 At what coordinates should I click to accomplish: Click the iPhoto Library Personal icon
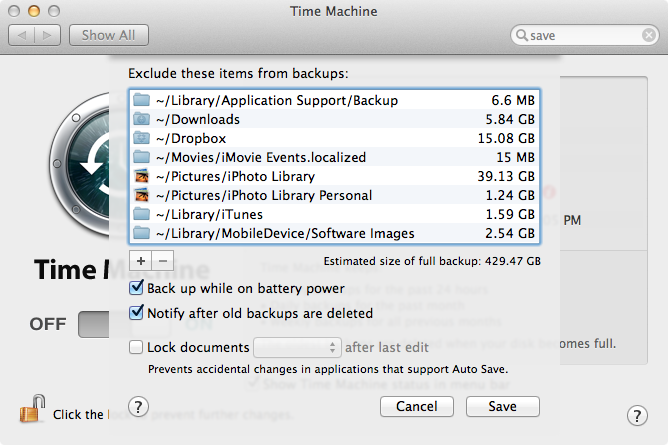[x=141, y=195]
